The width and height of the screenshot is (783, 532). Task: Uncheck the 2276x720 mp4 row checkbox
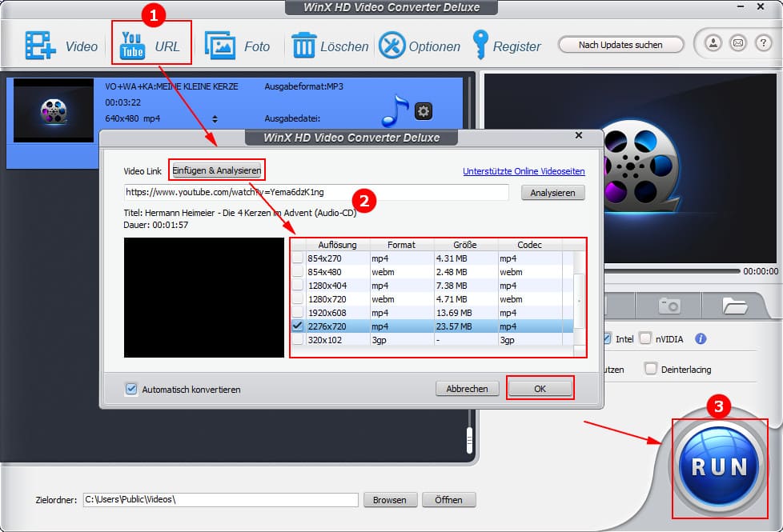click(298, 326)
